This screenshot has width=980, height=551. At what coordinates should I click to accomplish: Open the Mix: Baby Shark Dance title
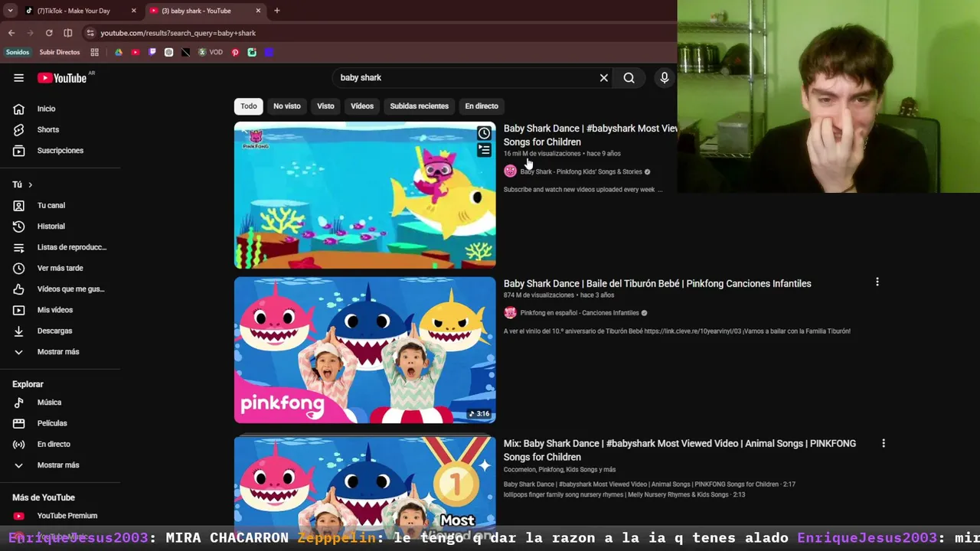[x=680, y=450]
